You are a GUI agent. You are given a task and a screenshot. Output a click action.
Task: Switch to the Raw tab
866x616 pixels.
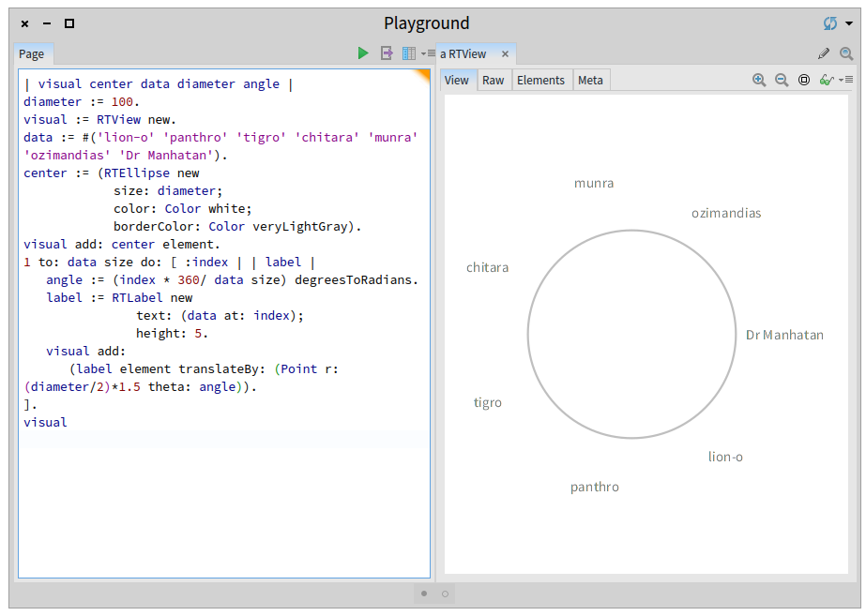[x=493, y=80]
